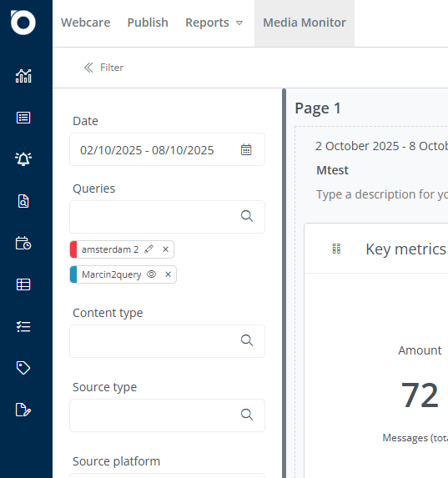
Task: Open the analytics chart sidebar icon
Action: tap(23, 76)
